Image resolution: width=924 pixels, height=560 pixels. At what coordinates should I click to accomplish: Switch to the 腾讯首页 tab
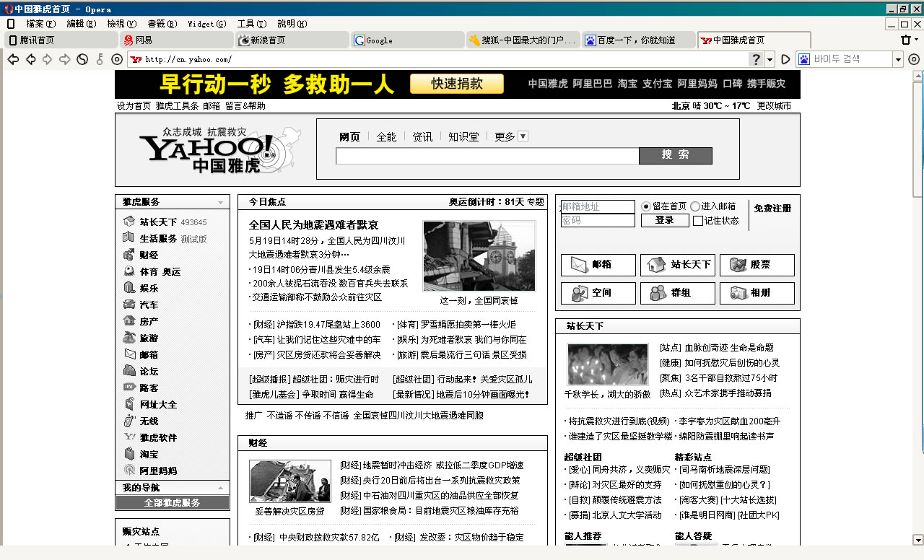point(61,40)
